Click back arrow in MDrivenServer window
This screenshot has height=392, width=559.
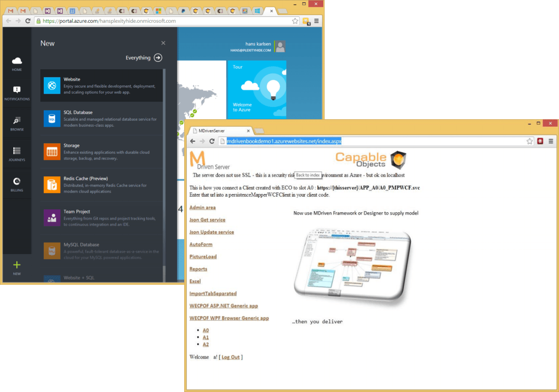(193, 141)
